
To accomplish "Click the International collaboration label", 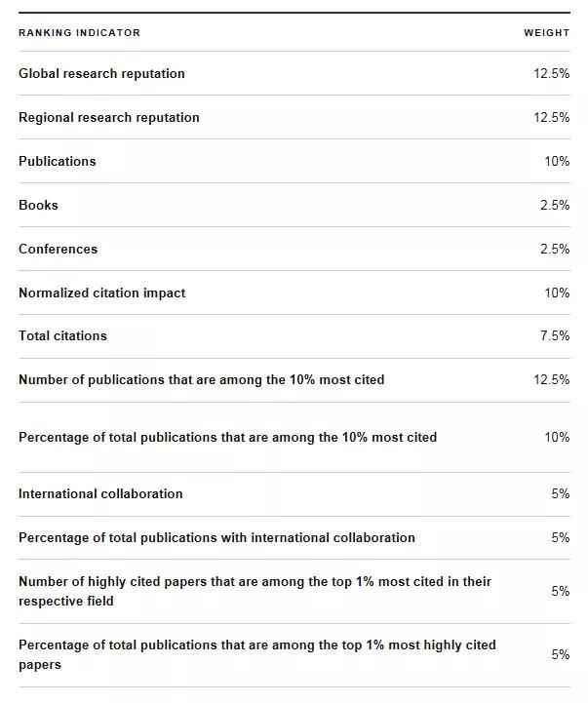I will point(100,494).
